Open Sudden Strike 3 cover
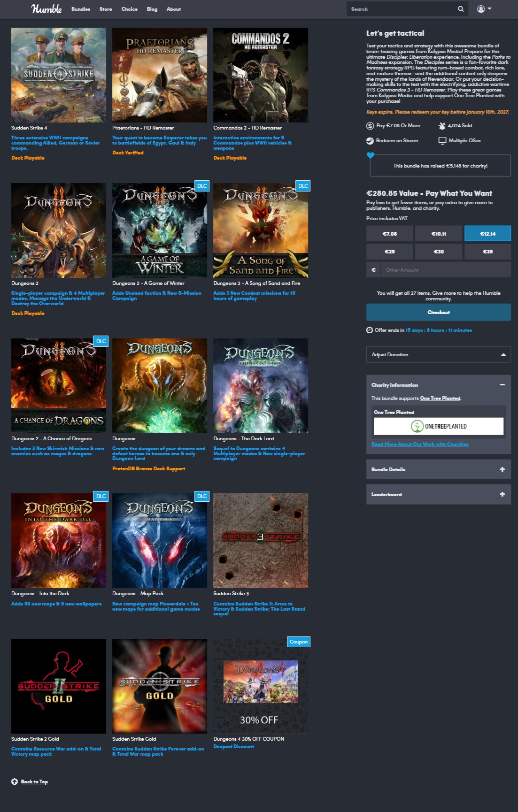Viewport: 518px width, 812px height. pos(261,541)
